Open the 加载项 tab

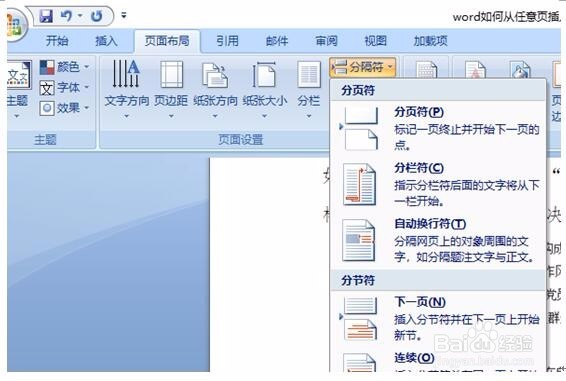[x=431, y=41]
